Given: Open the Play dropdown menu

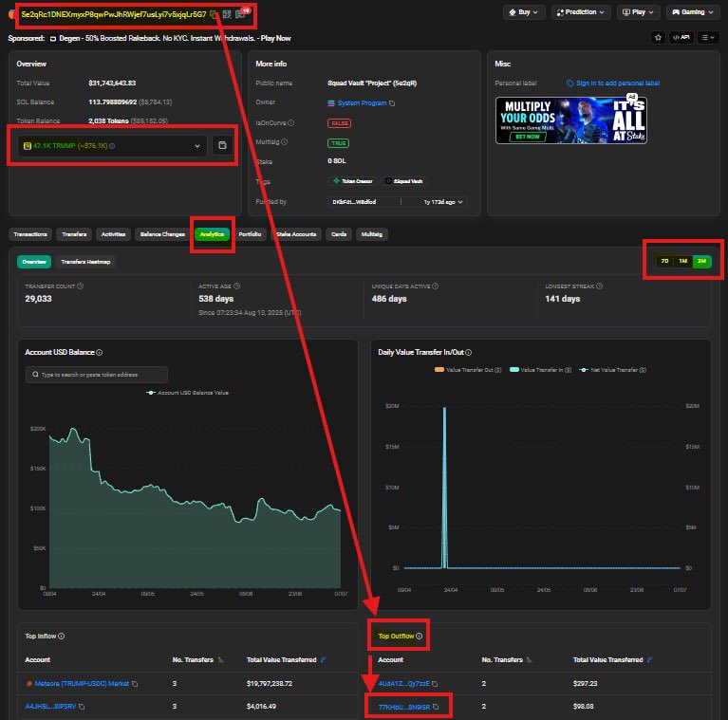Looking at the screenshot, I should pyautogui.click(x=638, y=12).
